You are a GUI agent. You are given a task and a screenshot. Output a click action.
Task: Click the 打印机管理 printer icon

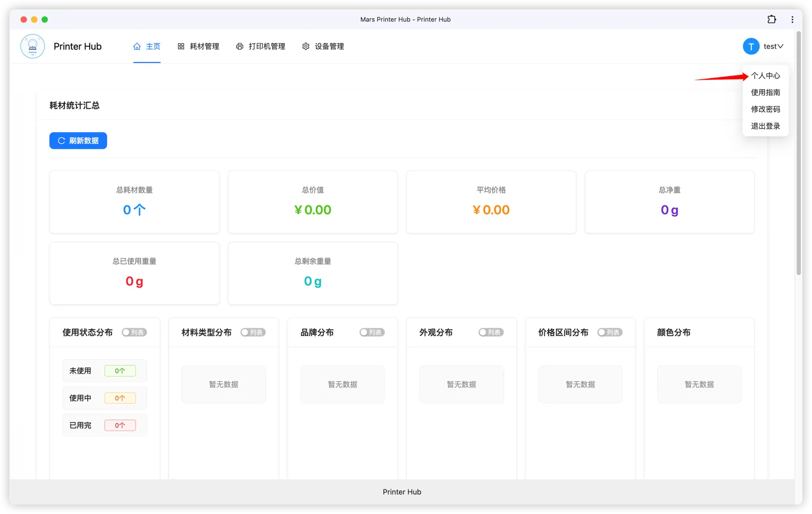240,46
